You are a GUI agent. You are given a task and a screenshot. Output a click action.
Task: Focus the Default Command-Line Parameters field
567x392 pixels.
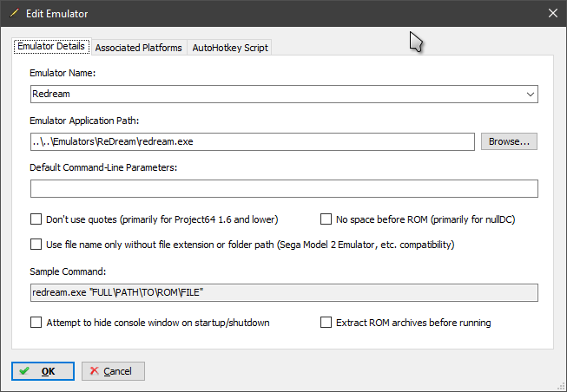click(284, 188)
